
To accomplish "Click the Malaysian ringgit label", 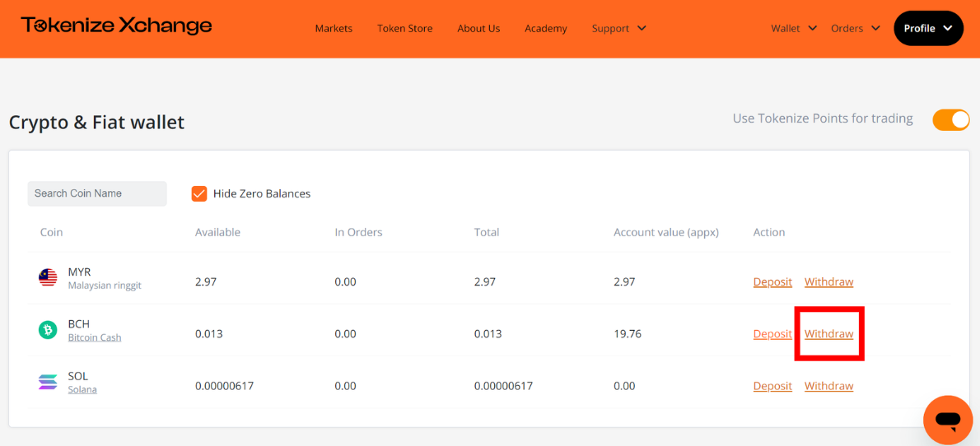I will [105, 286].
